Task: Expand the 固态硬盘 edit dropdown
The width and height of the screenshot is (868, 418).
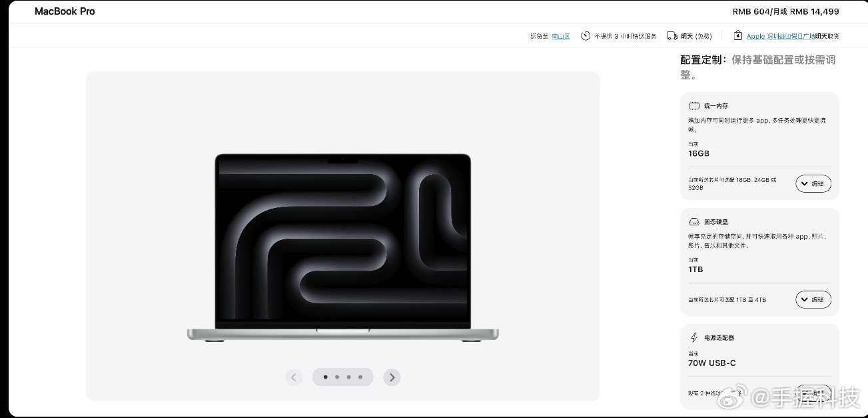Action: tap(813, 299)
